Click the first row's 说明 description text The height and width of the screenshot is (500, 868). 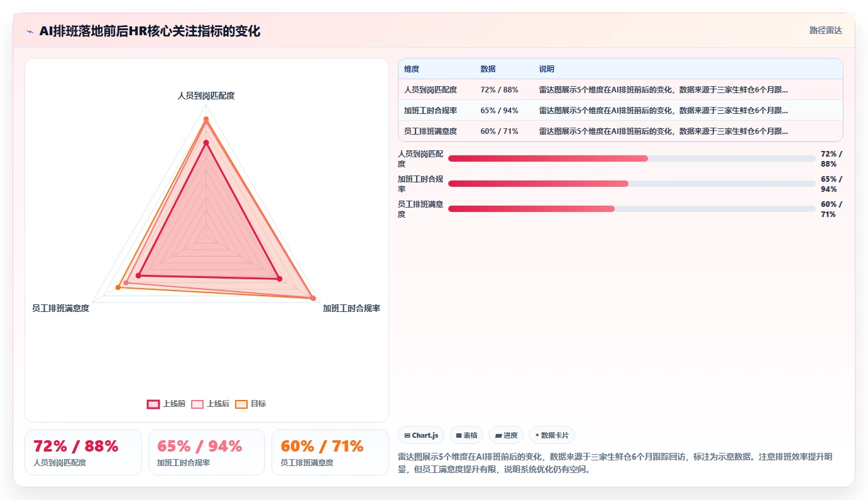click(x=663, y=90)
